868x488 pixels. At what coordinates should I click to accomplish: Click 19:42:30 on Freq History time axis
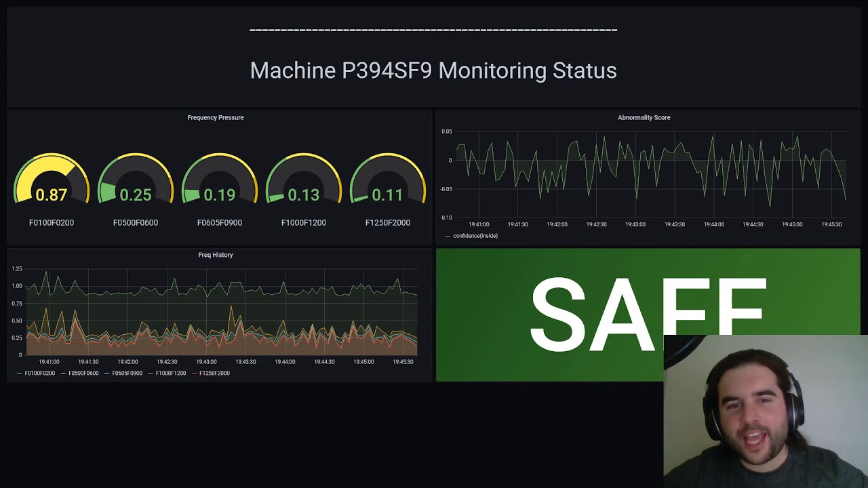click(167, 362)
